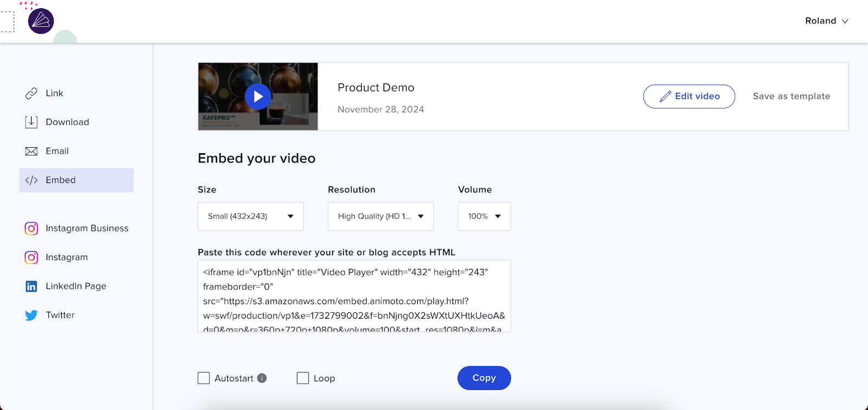Click Save as template
The width and height of the screenshot is (868, 410).
(792, 96)
